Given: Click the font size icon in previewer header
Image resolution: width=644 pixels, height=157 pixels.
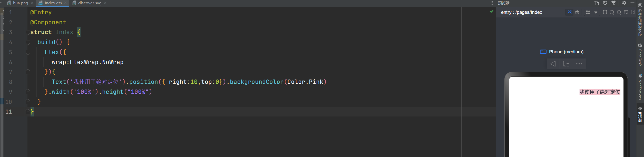Looking at the screenshot, I should 597,3.
